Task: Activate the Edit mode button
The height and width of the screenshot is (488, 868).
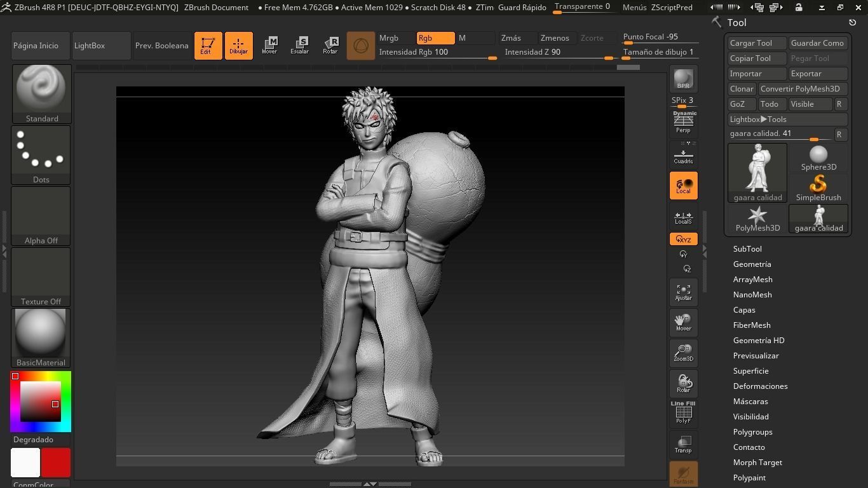Action: click(208, 46)
